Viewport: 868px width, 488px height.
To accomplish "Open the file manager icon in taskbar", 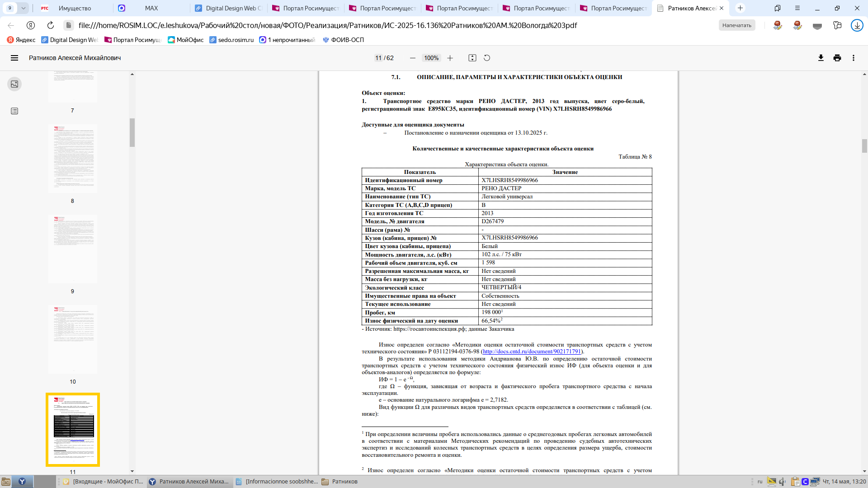I will click(5, 482).
